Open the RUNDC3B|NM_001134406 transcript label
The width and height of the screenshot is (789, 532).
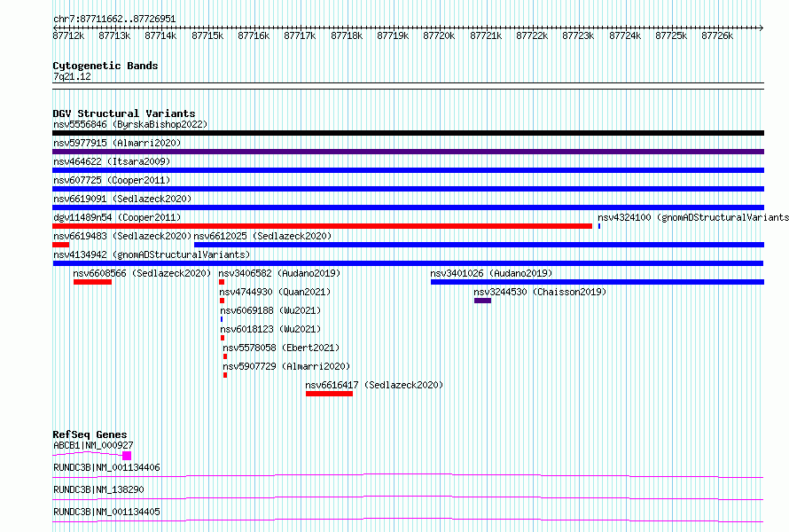click(106, 467)
